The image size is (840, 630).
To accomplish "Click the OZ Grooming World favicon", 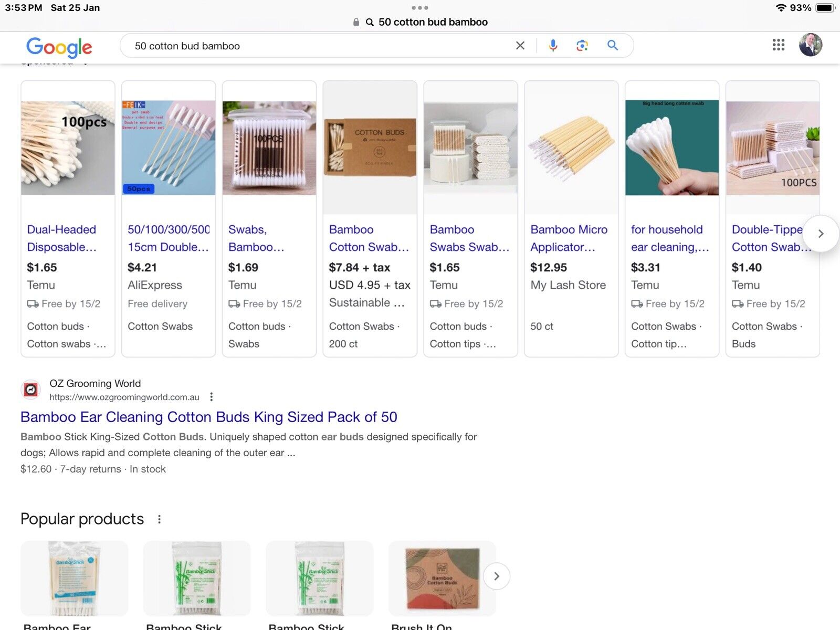I will click(x=31, y=390).
